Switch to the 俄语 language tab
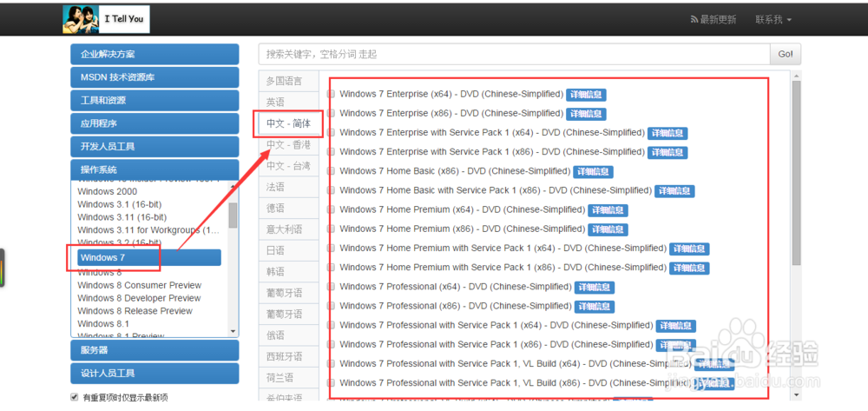 coord(288,335)
